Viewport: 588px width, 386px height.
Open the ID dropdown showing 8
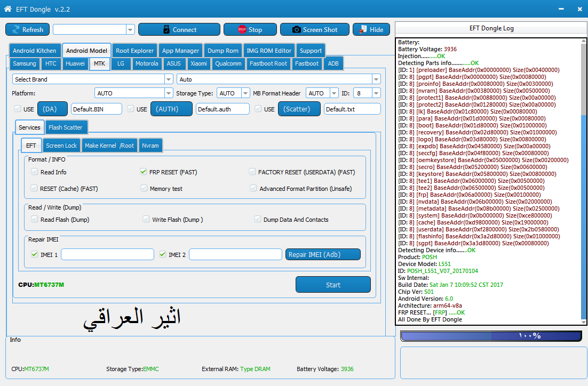(x=376, y=93)
